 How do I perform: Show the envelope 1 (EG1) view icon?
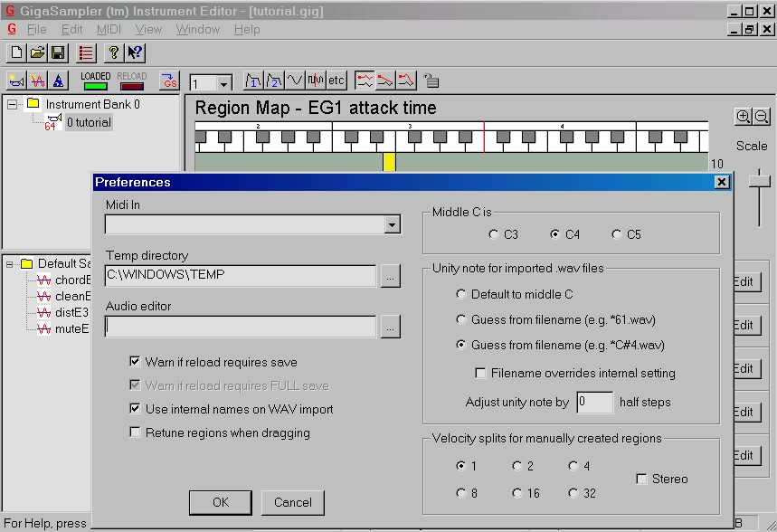(253, 81)
